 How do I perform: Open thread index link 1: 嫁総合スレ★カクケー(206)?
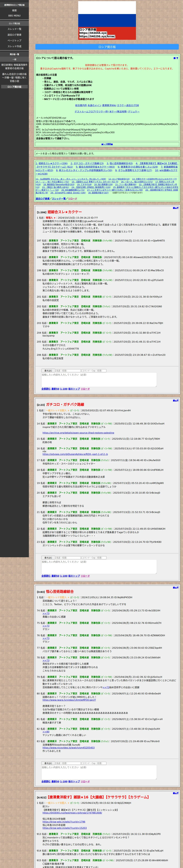click(52, 163)
